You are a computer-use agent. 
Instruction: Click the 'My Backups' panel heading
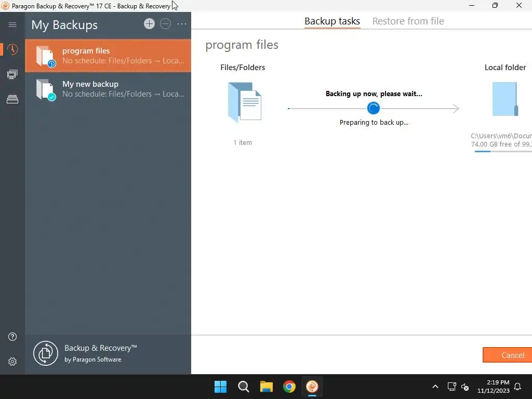[x=64, y=25]
